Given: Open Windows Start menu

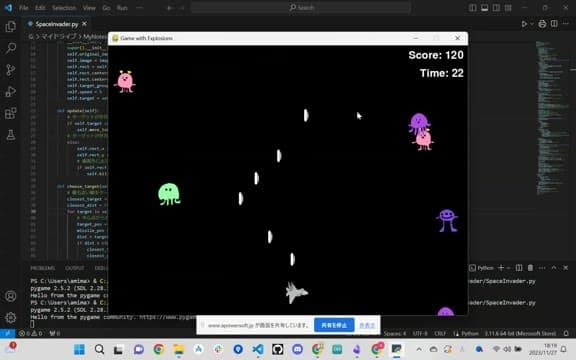Looking at the screenshot, I should point(79,349).
